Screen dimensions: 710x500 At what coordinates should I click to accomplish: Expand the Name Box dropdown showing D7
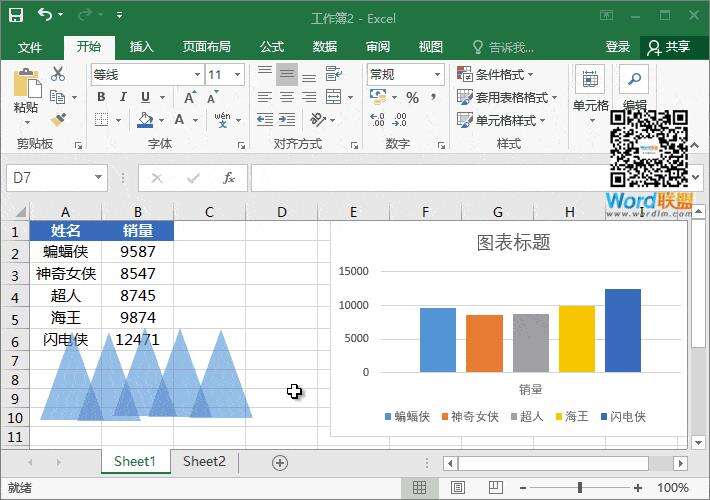point(98,178)
